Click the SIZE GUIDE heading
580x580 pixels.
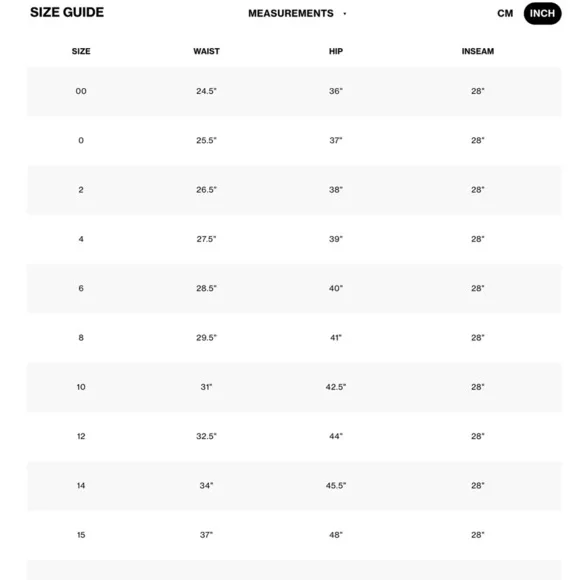67,12
